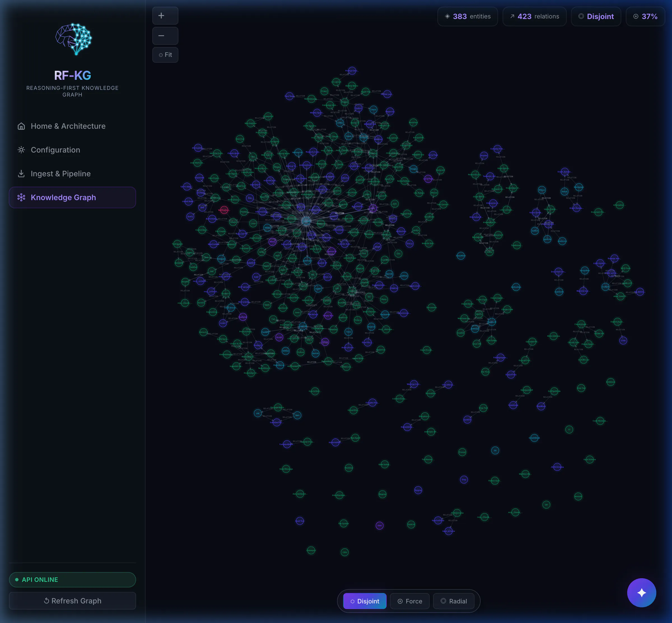The width and height of the screenshot is (672, 623).
Task: Select the DeepMind node
Action: point(461,256)
